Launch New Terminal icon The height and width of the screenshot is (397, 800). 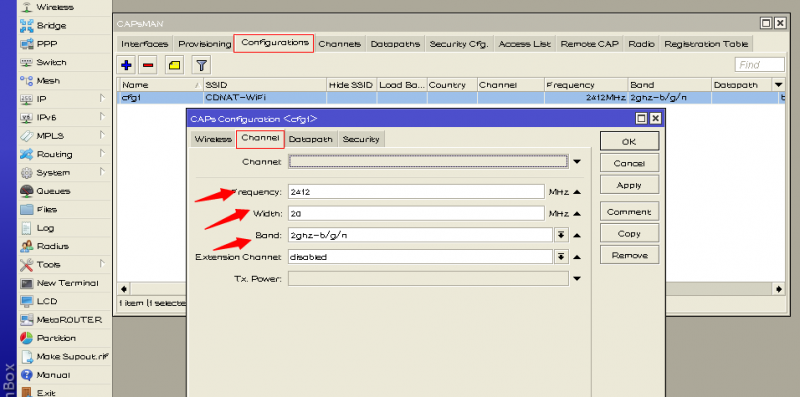click(27, 283)
